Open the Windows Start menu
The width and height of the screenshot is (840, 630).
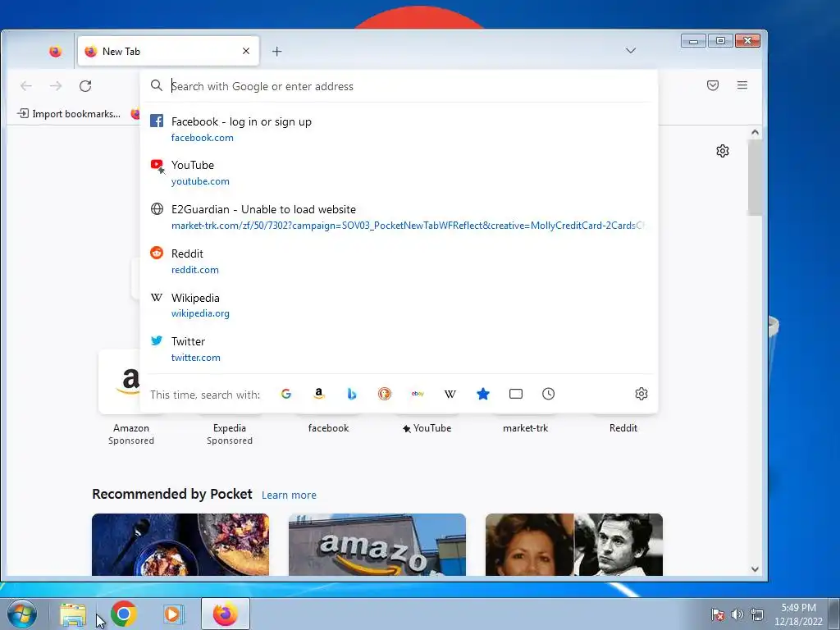[x=21, y=614]
